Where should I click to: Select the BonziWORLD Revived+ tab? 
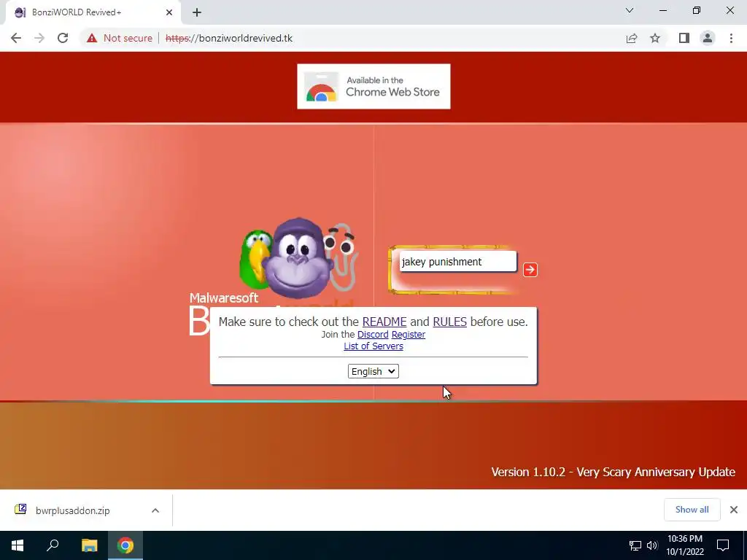coord(93,12)
